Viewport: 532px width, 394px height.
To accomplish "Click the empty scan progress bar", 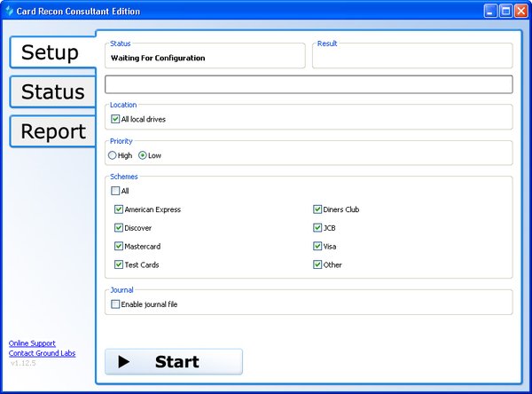I will [x=309, y=84].
